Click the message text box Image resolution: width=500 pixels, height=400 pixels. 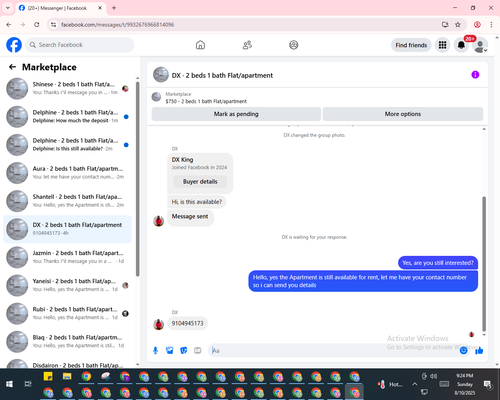click(x=333, y=350)
